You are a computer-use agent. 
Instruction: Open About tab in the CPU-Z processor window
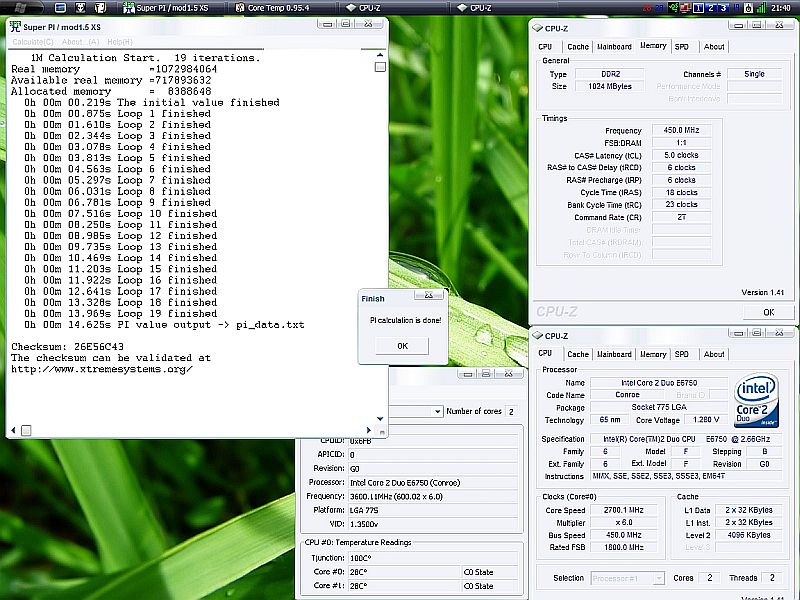(714, 354)
